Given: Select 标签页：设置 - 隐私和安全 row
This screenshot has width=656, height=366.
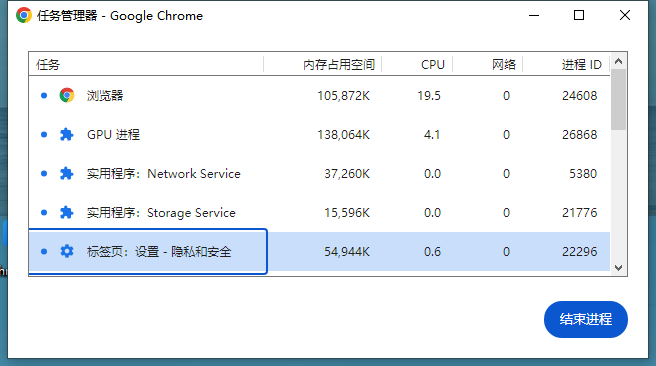Looking at the screenshot, I should click(319, 251).
